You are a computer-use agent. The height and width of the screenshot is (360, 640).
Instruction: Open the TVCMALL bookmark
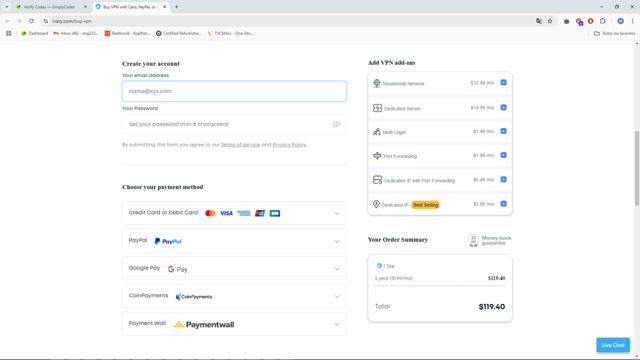[x=230, y=33]
